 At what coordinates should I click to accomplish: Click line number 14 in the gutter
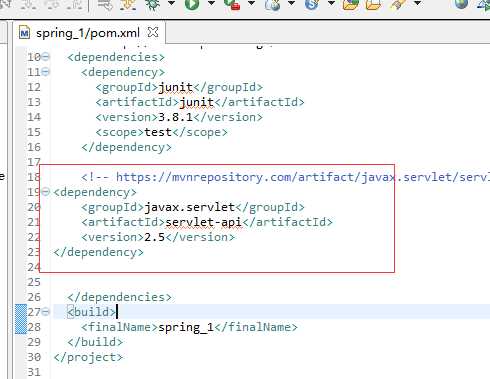(x=34, y=117)
